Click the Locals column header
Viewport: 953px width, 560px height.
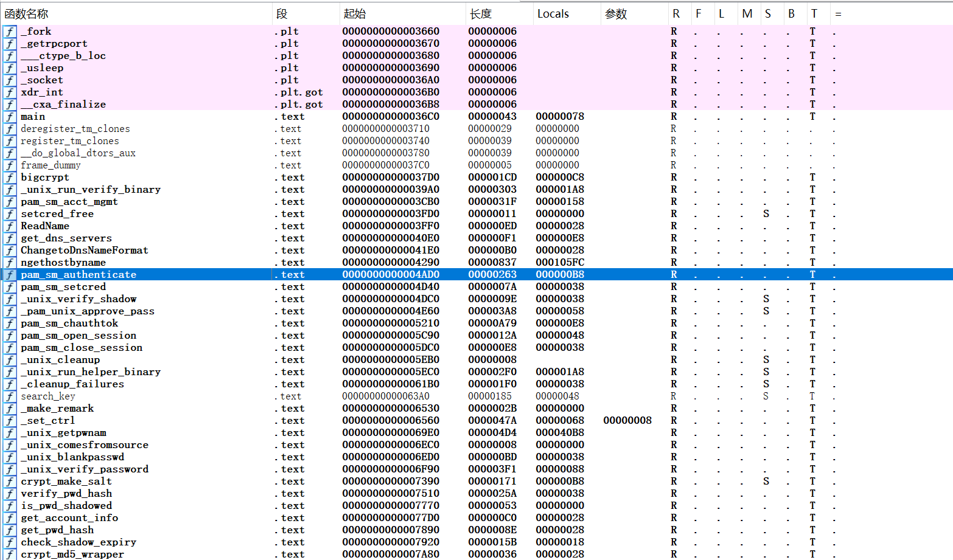553,14
